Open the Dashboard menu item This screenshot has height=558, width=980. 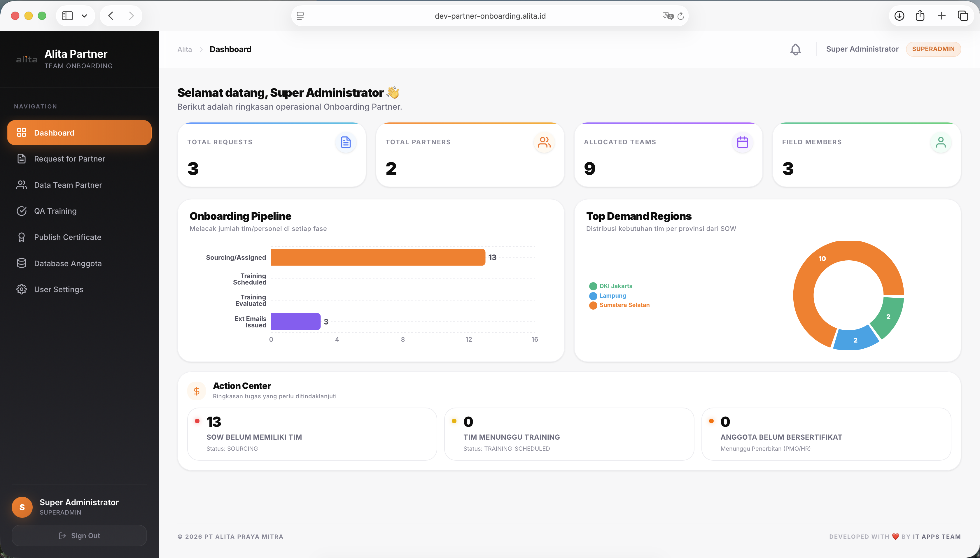pyautogui.click(x=79, y=133)
